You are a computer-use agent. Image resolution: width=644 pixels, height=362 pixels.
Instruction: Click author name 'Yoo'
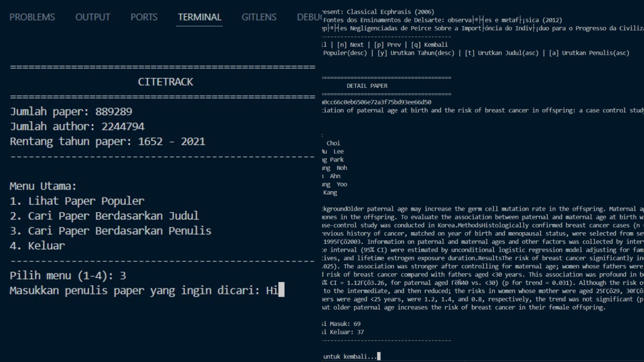342,185
